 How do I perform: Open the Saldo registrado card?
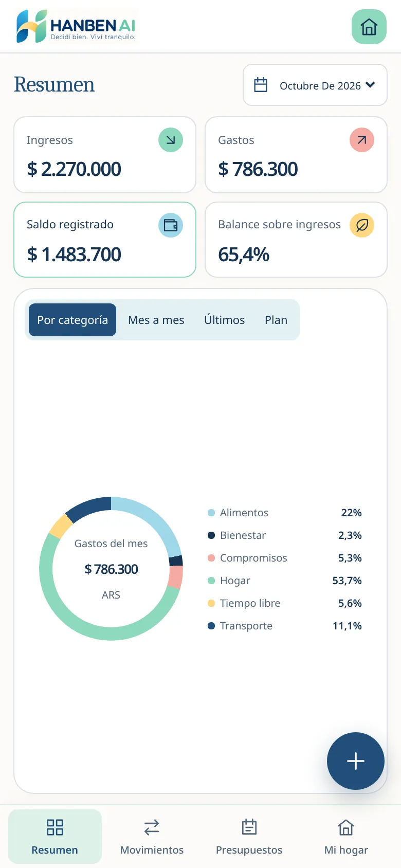pyautogui.click(x=105, y=240)
